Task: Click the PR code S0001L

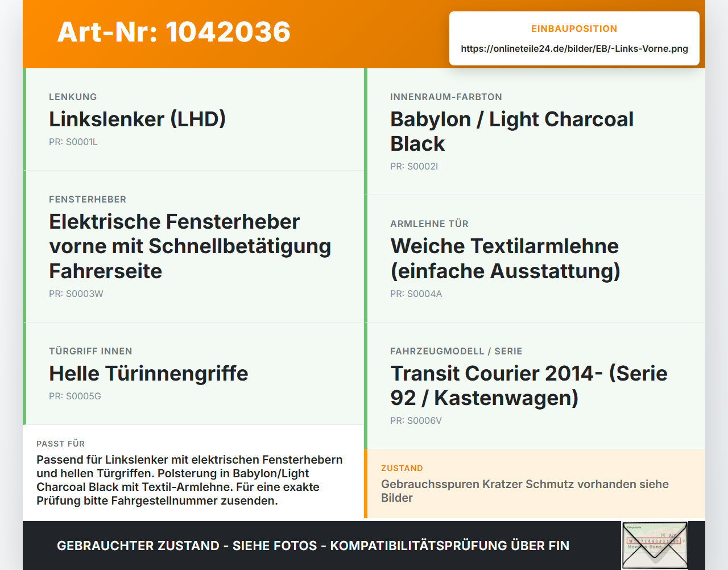Action: [x=73, y=142]
